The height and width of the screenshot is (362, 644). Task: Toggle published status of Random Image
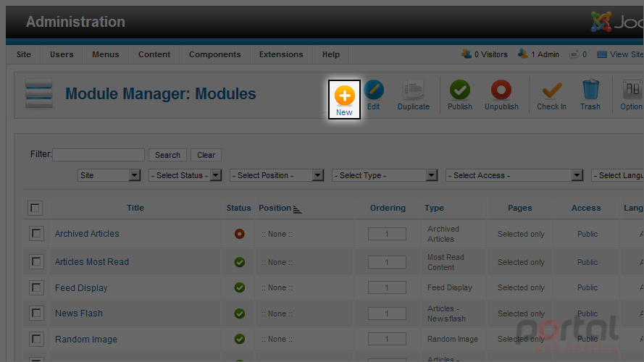point(240,339)
